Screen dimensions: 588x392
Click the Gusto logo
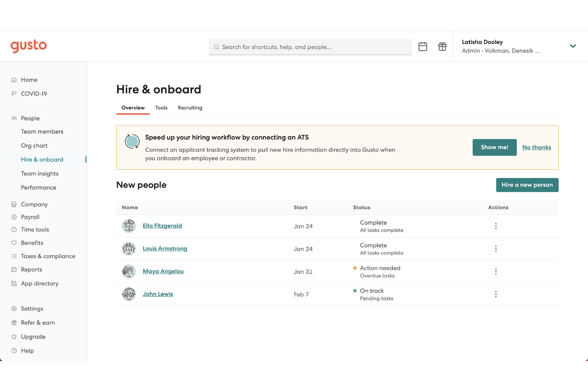(x=29, y=46)
